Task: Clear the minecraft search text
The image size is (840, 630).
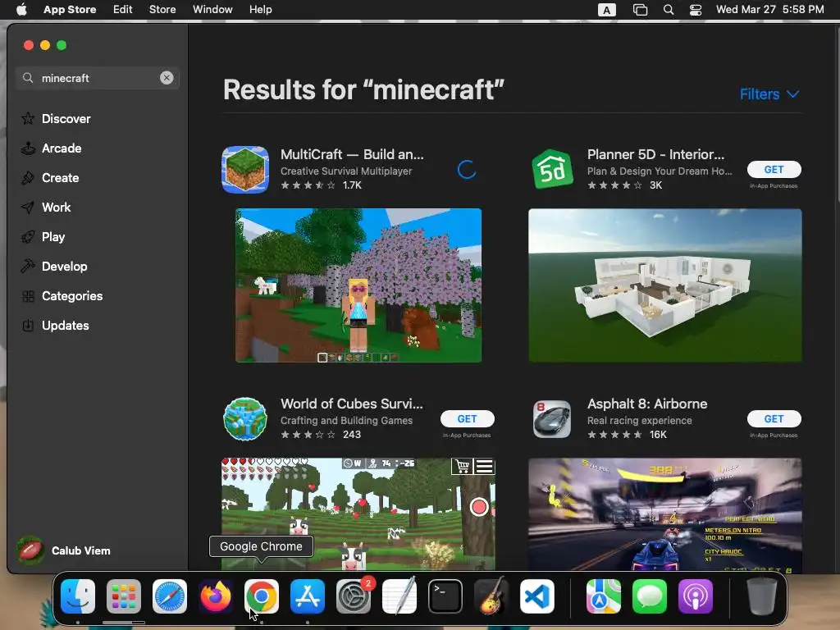Action: [x=167, y=78]
